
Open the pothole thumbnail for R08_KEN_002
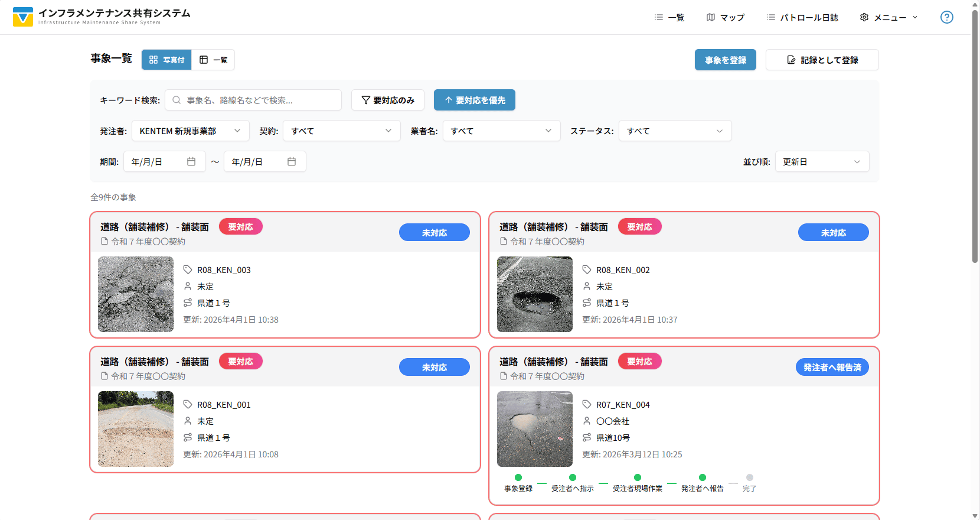click(535, 294)
